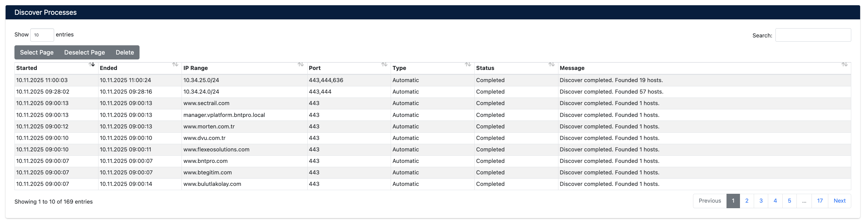
Task: Focus the Search input field
Action: [813, 35]
